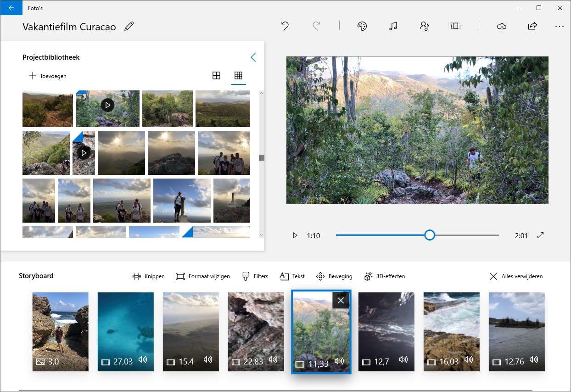Change the video aspect ratio icon
This screenshot has width=571, height=392.
click(455, 26)
